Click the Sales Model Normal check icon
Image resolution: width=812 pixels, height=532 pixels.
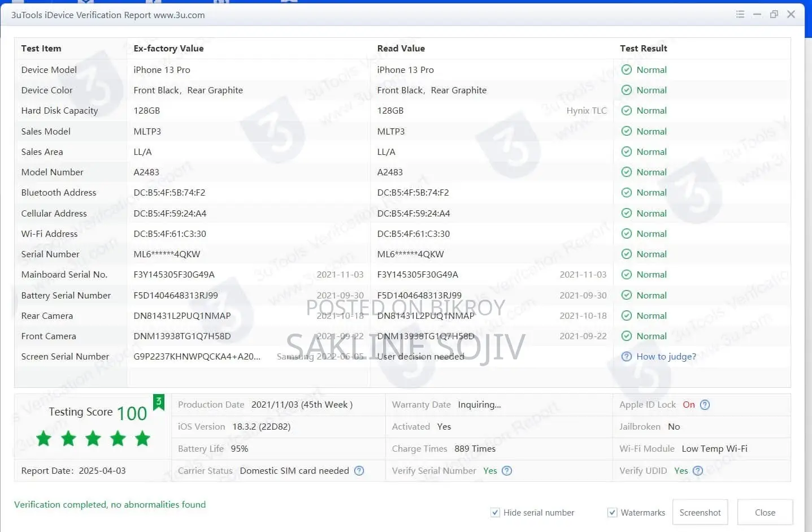626,131
